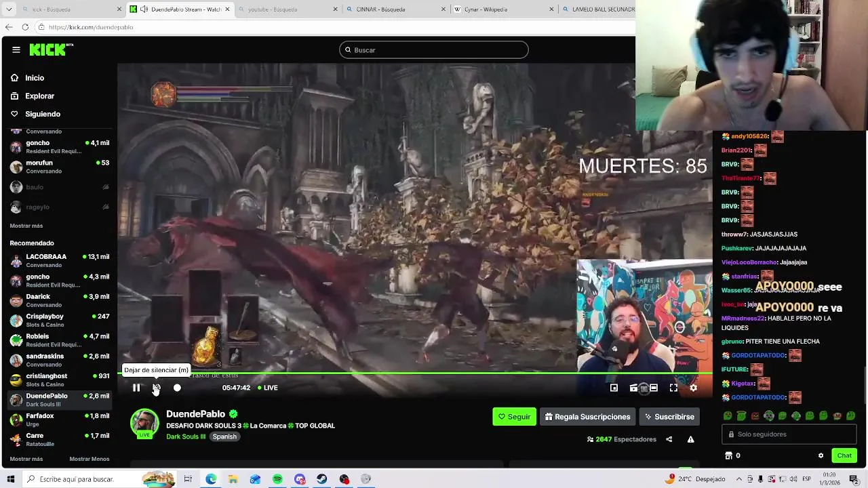Screen dimensions: 868x488
Task: Click green Chat send button
Action: pyautogui.click(x=844, y=455)
